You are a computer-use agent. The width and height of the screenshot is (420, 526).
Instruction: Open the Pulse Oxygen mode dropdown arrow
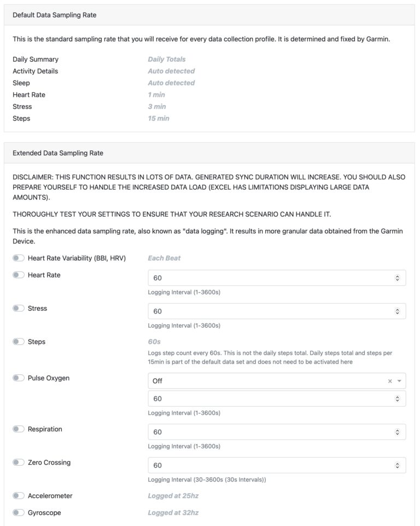click(x=399, y=381)
